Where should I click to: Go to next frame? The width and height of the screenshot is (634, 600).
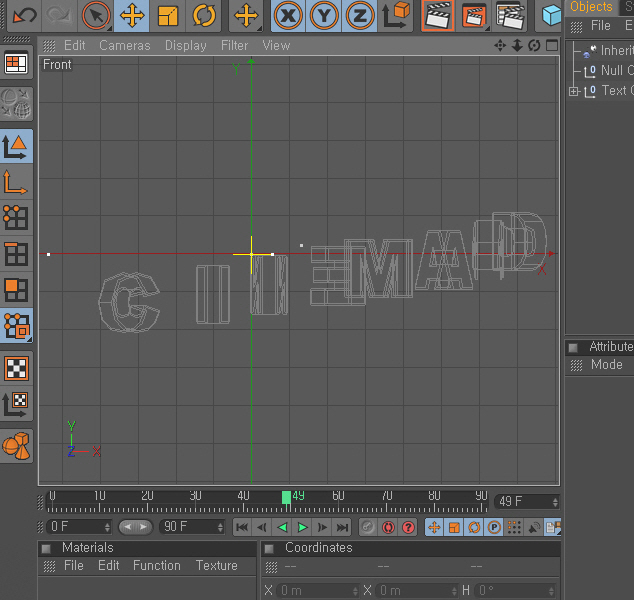tap(322, 527)
